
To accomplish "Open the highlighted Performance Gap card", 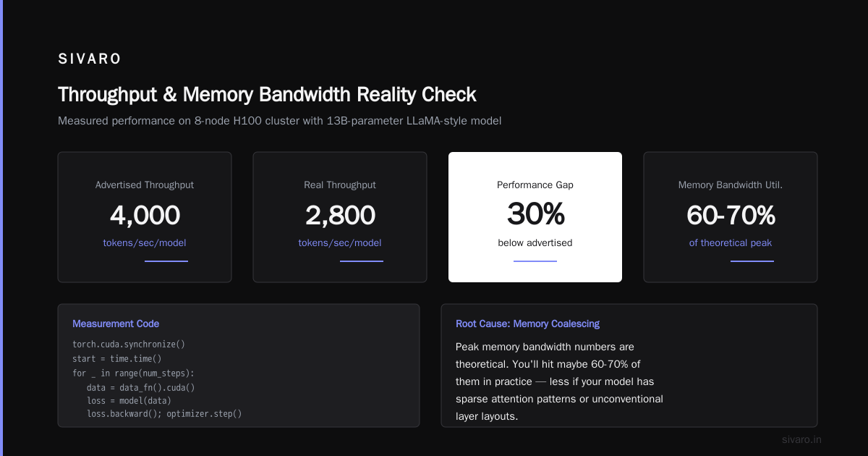I will point(535,217).
